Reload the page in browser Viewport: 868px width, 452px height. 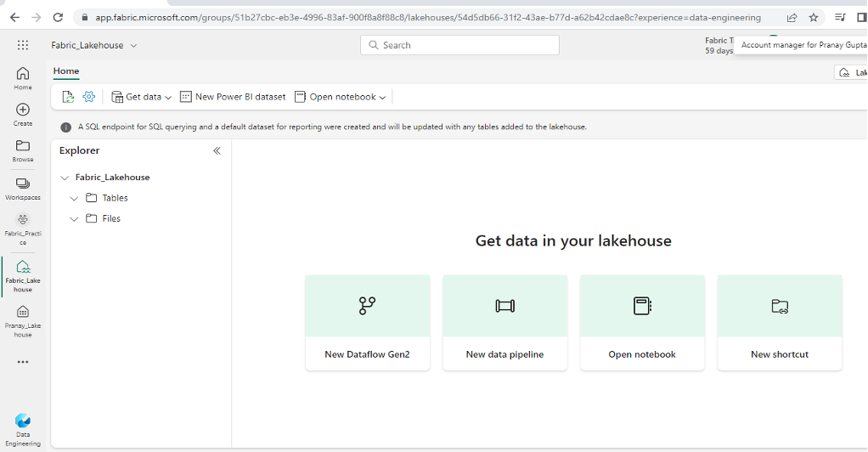(58, 17)
